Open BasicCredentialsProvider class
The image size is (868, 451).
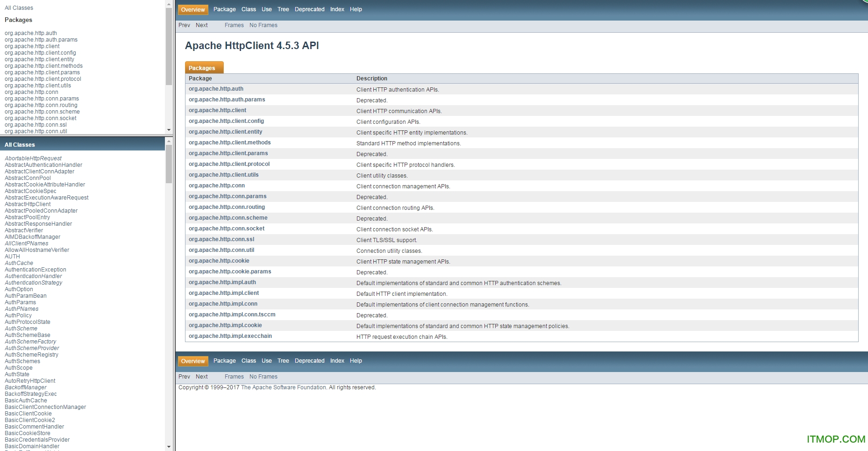(37, 440)
